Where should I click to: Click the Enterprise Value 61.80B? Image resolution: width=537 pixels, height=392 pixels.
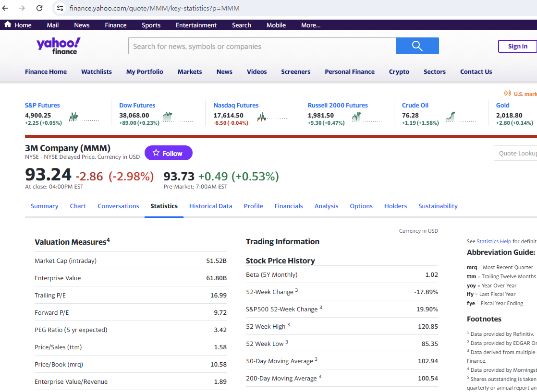(x=217, y=278)
